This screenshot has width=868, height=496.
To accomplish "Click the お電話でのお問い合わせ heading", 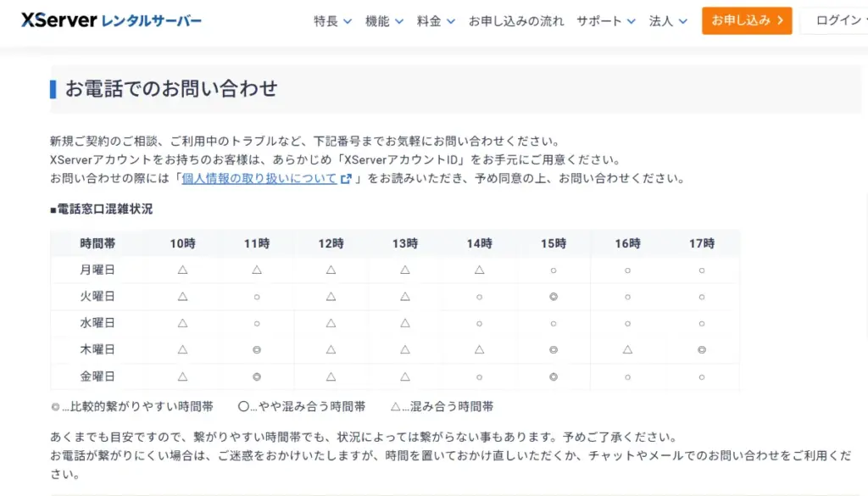I will click(x=170, y=87).
